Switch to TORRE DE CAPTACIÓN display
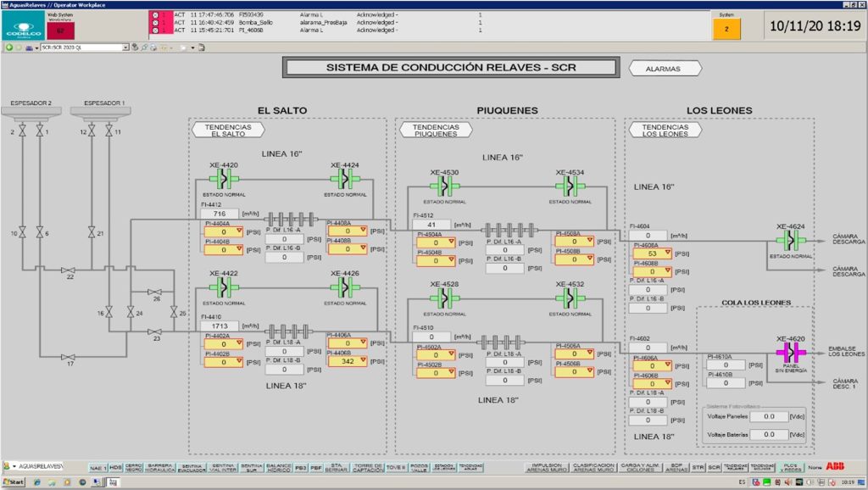The height and width of the screenshot is (490, 868). pyautogui.click(x=370, y=467)
